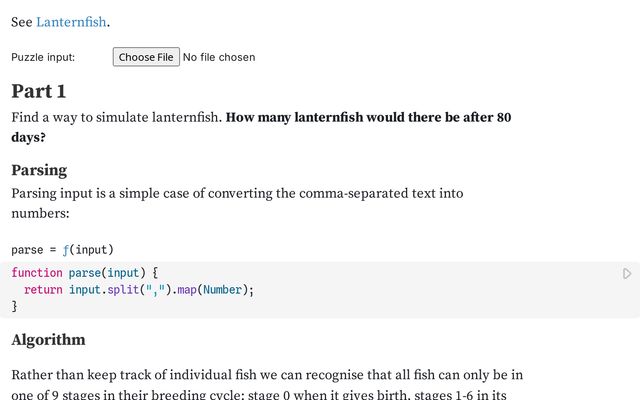640x400 pixels.
Task: Click the word 'See' before Lanternfish
Action: (x=22, y=22)
